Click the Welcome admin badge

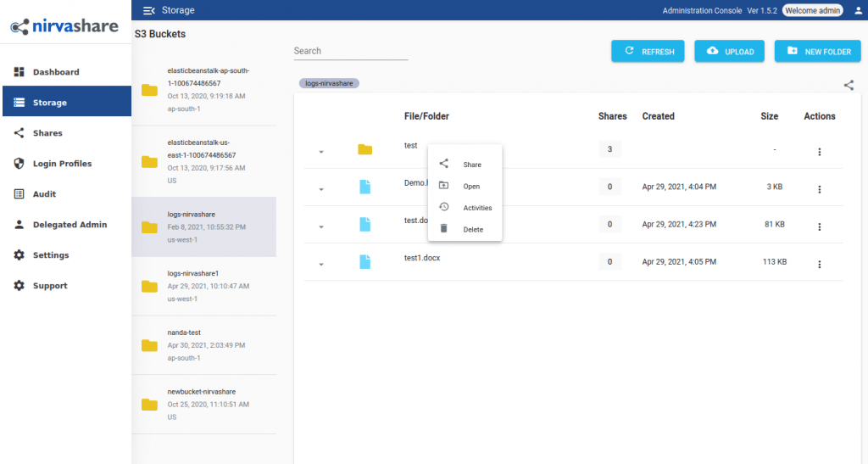813,10
